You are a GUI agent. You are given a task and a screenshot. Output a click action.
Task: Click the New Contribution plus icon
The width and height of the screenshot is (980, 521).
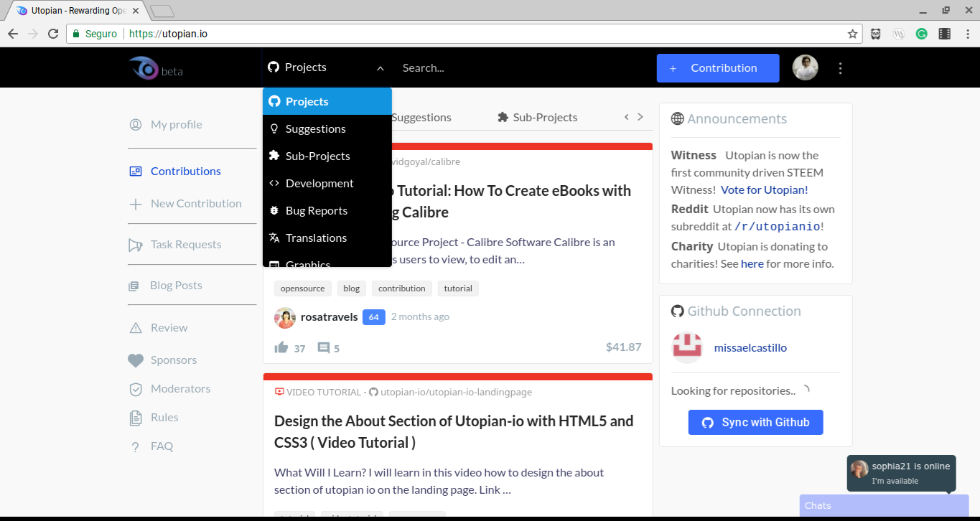tap(136, 204)
